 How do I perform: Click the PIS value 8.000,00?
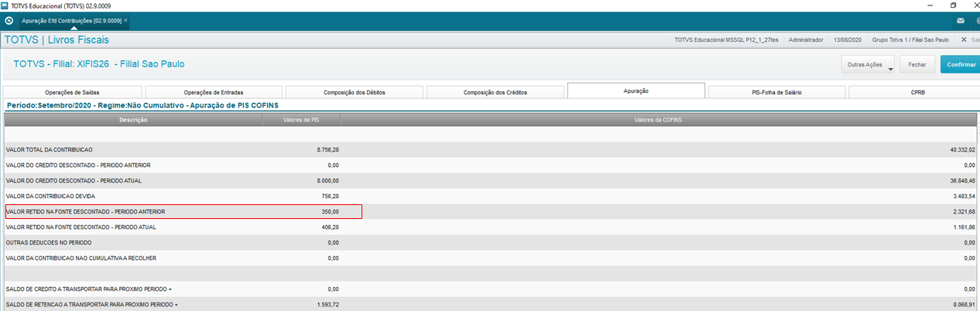click(328, 180)
